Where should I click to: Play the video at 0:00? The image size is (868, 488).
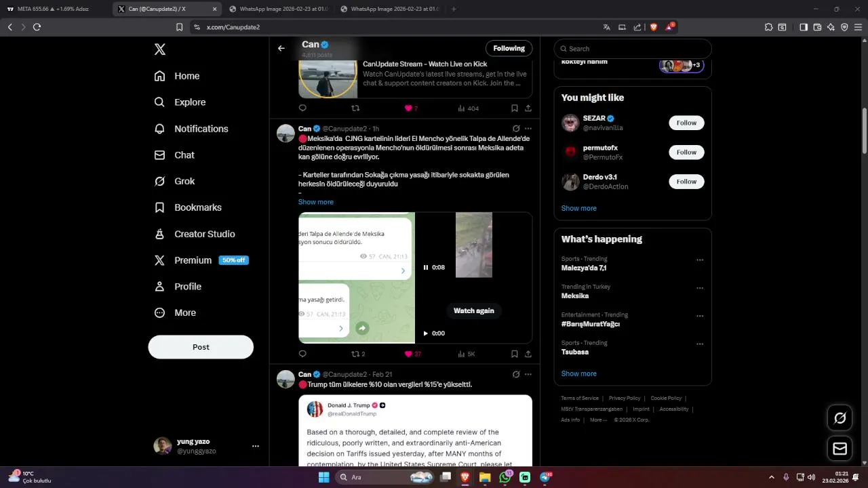[426, 333]
